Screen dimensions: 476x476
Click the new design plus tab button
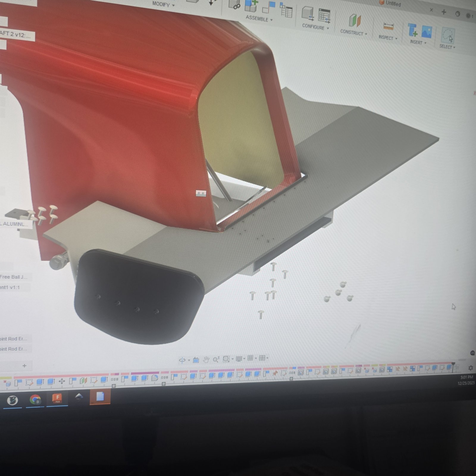click(444, 12)
